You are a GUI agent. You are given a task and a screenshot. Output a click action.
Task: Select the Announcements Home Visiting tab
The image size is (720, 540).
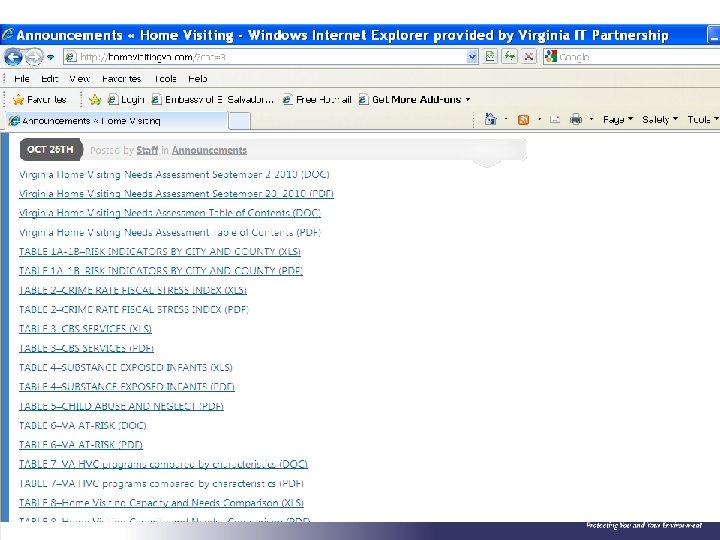(x=116, y=121)
